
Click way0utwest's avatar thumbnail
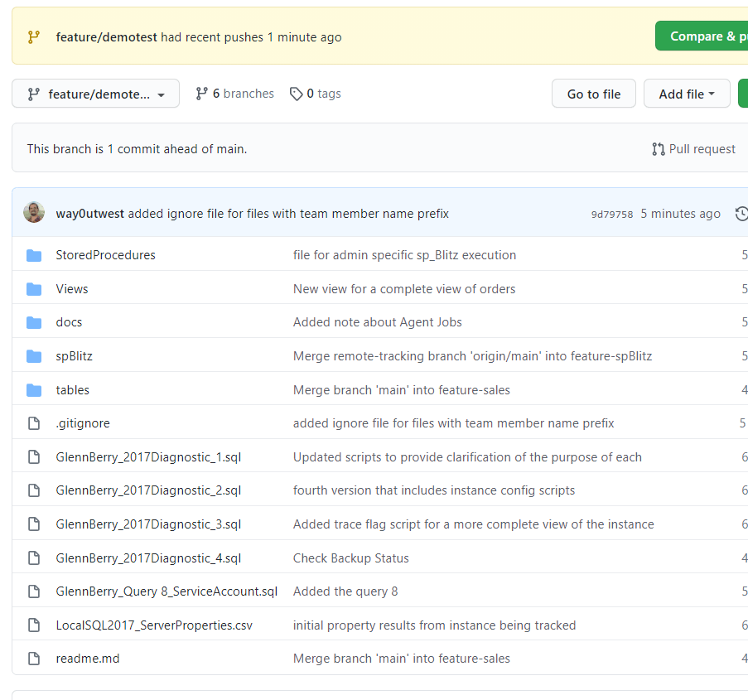[34, 213]
